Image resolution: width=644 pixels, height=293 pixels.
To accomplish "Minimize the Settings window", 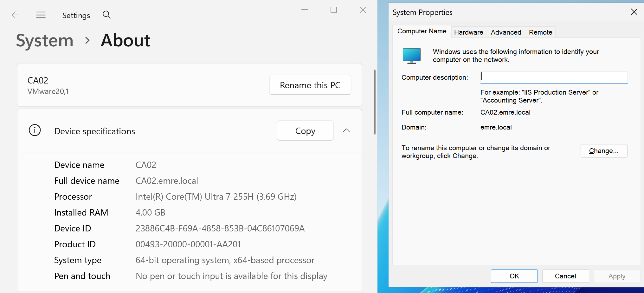I will 305,10.
